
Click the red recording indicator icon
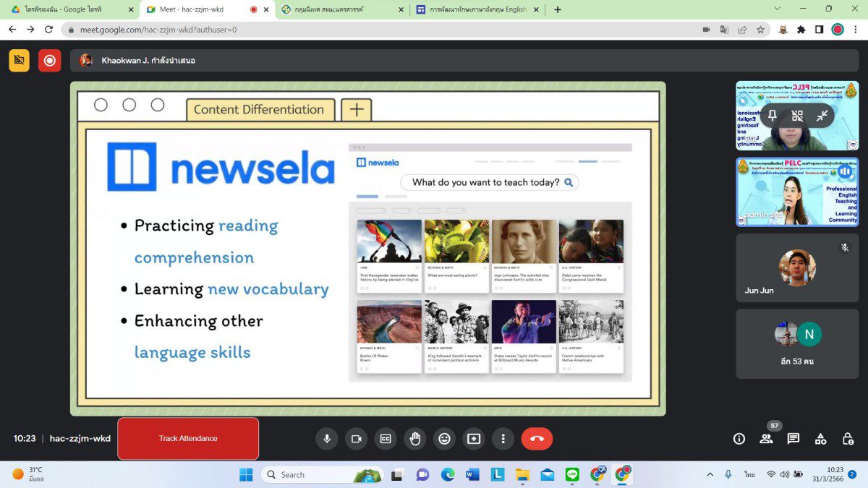[50, 61]
